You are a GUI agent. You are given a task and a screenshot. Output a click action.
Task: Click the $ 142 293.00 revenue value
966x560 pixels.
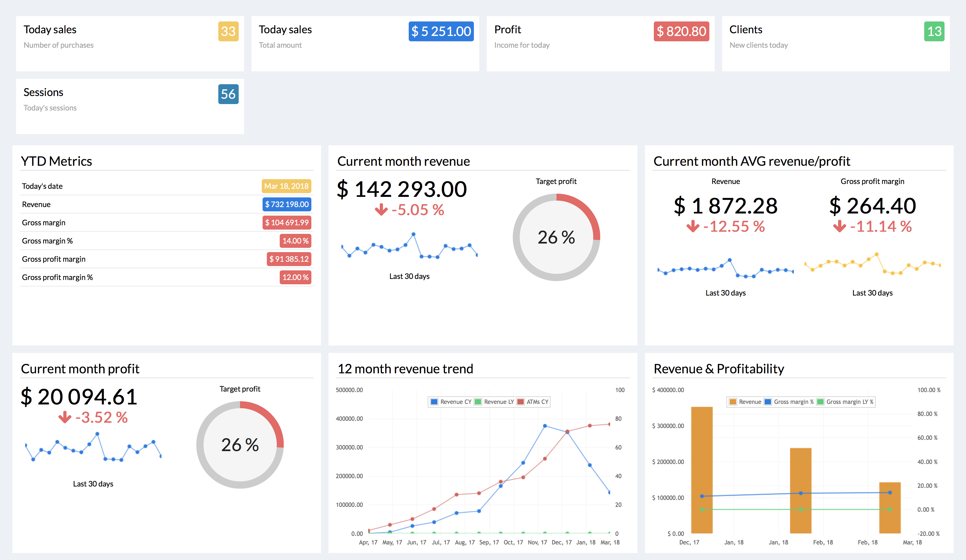click(x=402, y=189)
